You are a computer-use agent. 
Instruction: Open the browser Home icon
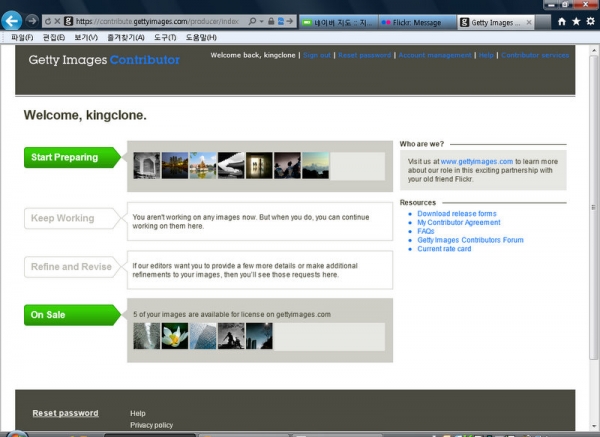click(x=562, y=20)
